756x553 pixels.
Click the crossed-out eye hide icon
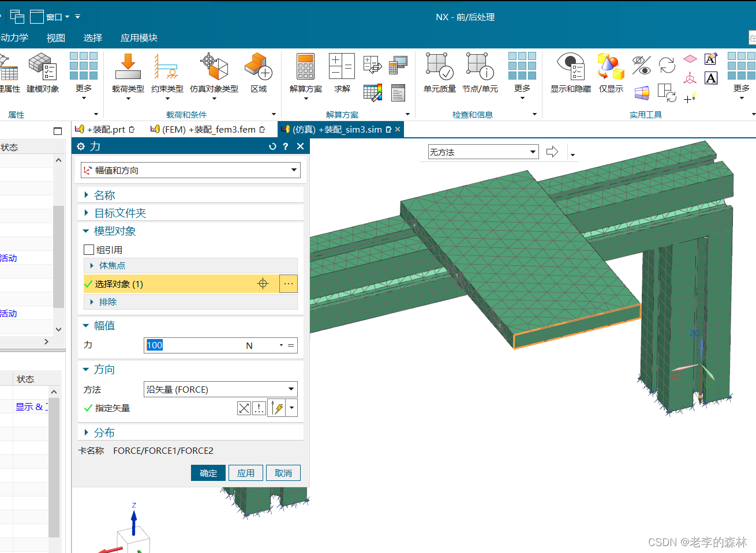pos(641,65)
